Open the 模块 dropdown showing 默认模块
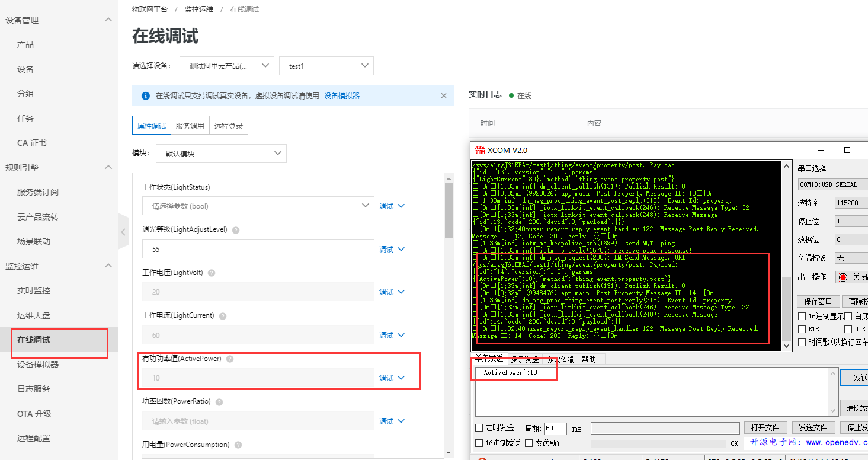The image size is (868, 460). click(x=221, y=153)
